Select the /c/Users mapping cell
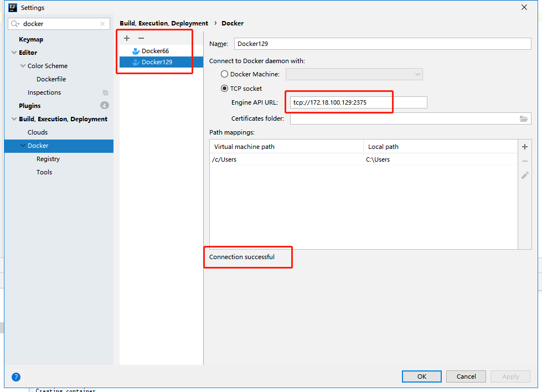 click(x=287, y=159)
